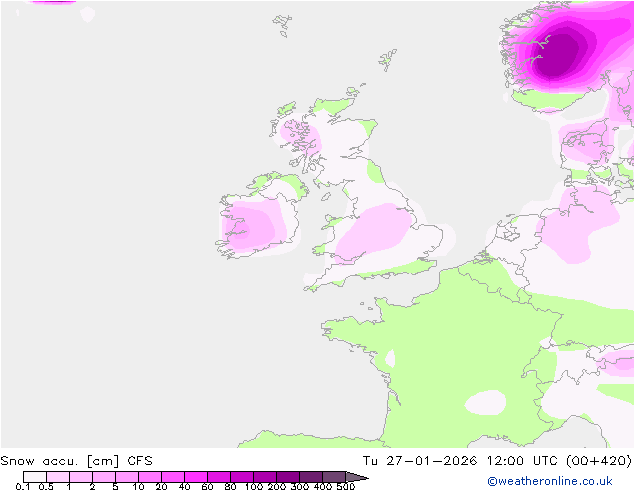Open the weatheronline.co.uk credit link
This screenshot has width=634, height=490.
550,481
